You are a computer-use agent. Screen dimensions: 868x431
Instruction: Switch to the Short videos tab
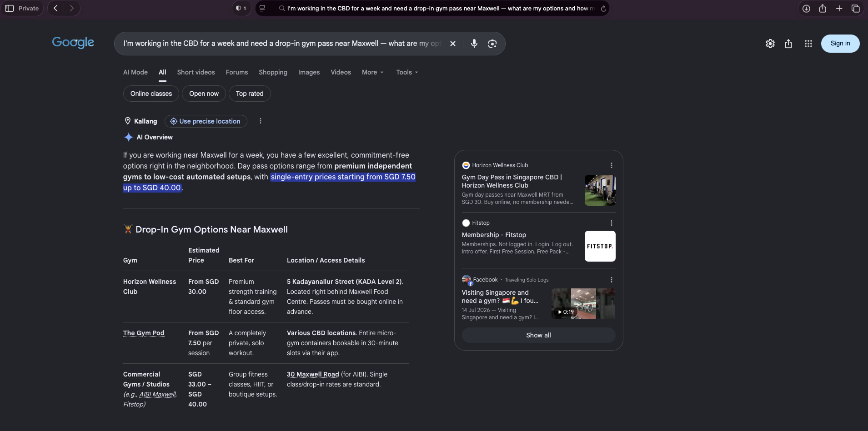pyautogui.click(x=196, y=72)
